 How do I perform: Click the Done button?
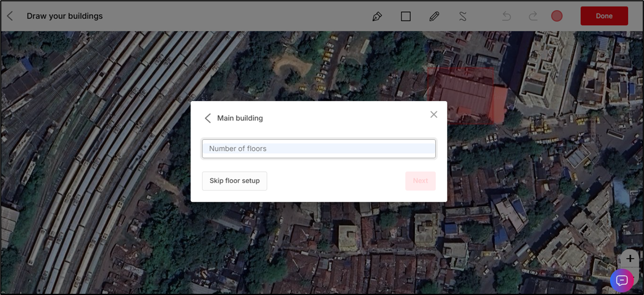point(604,16)
